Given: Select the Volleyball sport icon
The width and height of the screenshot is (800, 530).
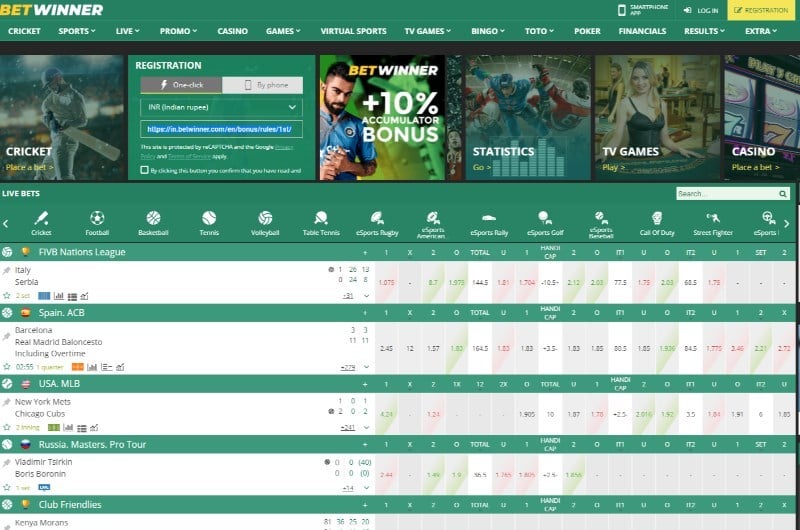Looking at the screenshot, I should pos(265,223).
